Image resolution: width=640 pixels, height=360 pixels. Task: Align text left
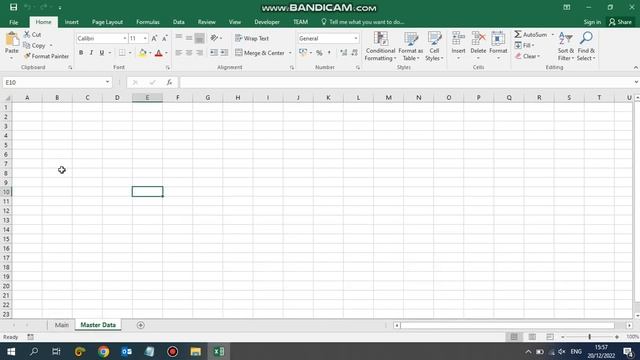[x=179, y=53]
